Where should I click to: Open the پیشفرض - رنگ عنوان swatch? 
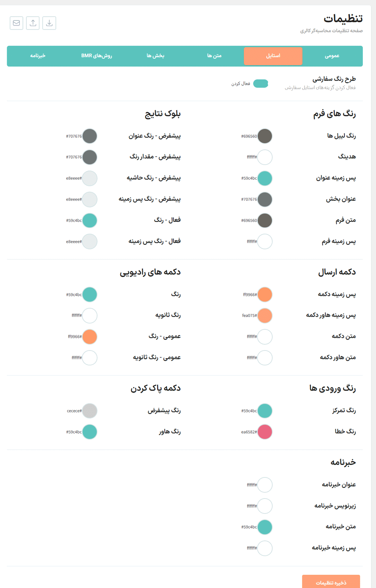(x=90, y=136)
